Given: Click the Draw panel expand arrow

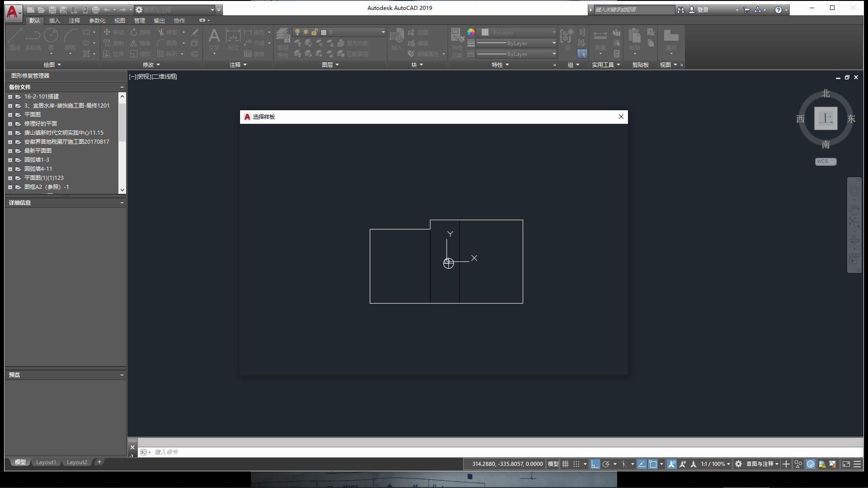Looking at the screenshot, I should point(60,64).
